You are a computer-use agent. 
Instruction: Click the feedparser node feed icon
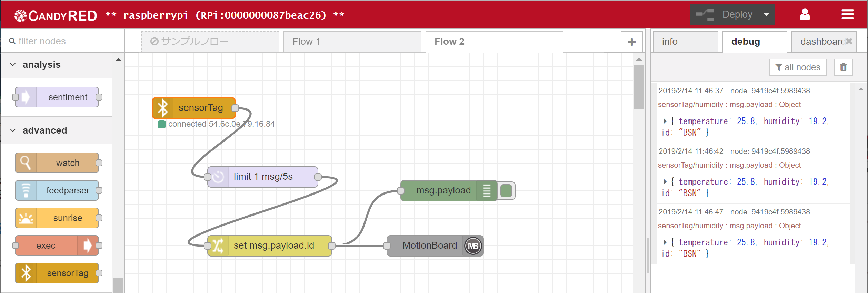26,190
